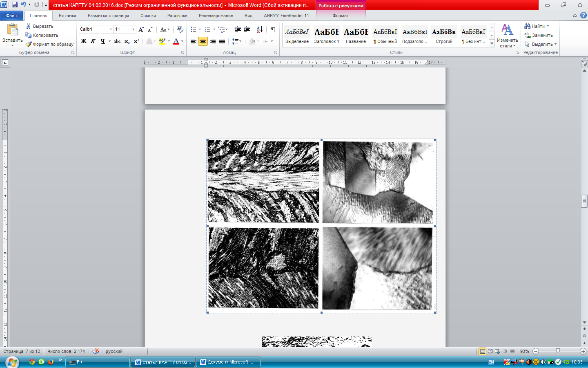Select the strikethrough abc icon

click(x=117, y=41)
